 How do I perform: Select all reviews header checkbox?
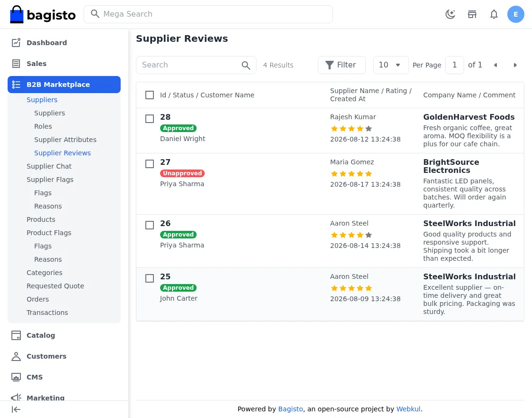point(150,95)
